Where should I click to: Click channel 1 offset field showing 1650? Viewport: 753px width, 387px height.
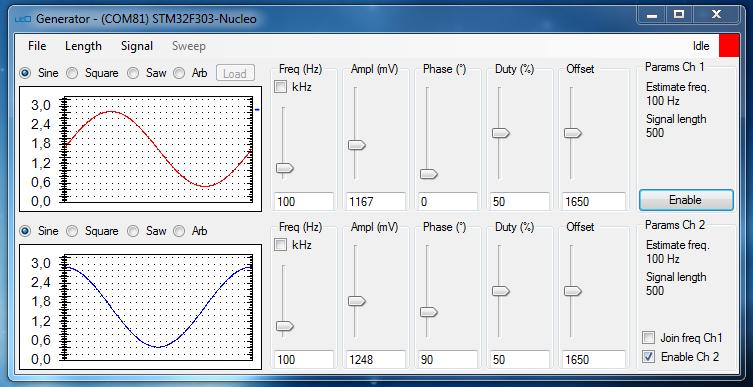[x=594, y=202]
